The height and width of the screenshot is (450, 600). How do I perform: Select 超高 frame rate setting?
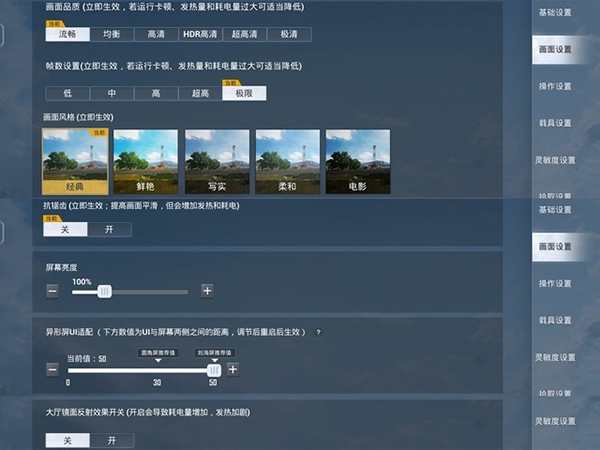pos(200,93)
